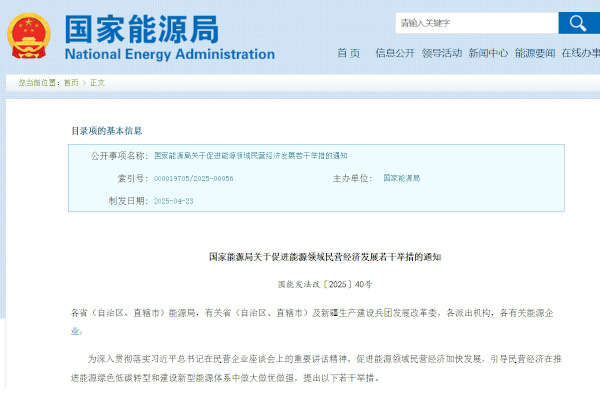Go to the 领导活动 section

(x=441, y=53)
